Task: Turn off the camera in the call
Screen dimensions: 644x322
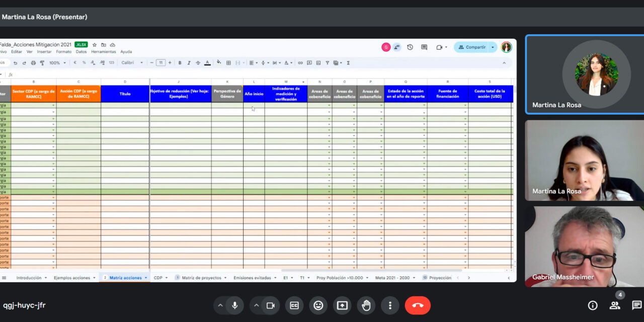Action: pos(270,305)
